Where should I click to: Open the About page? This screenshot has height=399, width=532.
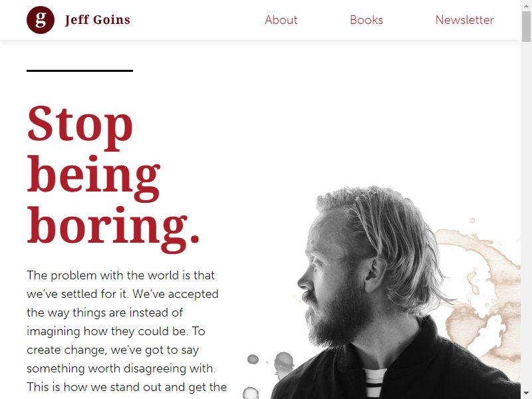tap(281, 20)
